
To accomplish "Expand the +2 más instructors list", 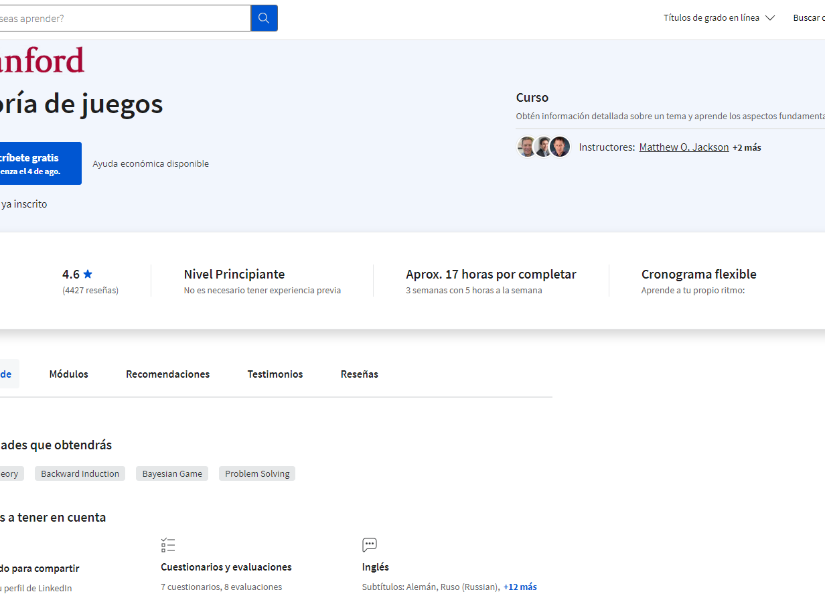I will (x=746, y=148).
